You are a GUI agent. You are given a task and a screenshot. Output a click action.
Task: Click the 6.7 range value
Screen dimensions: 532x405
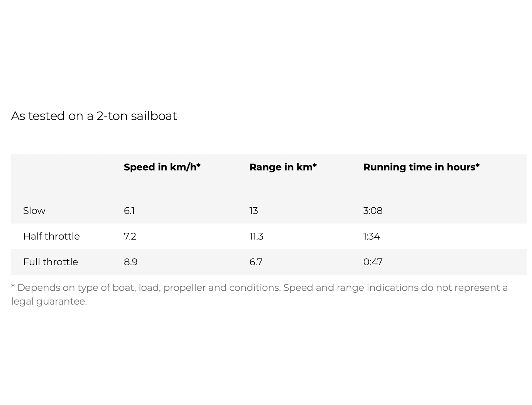[256, 262]
